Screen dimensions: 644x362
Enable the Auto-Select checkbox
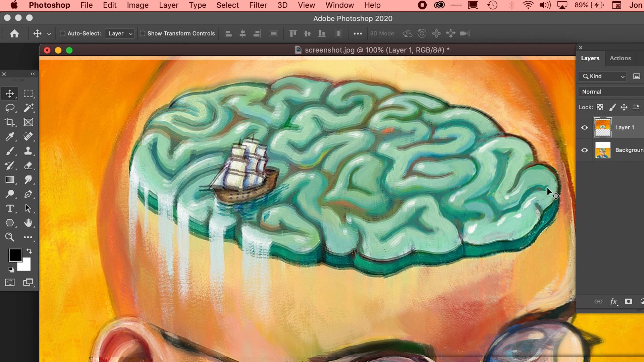[x=62, y=34]
